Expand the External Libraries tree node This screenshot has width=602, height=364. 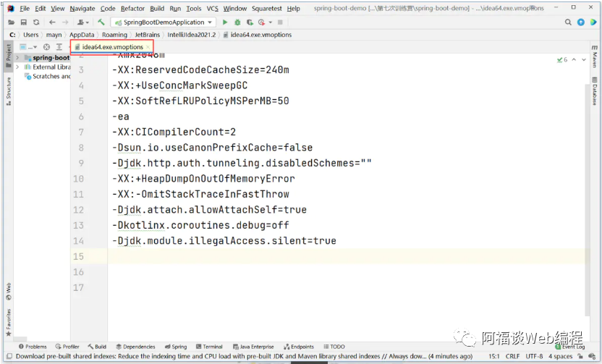(x=17, y=67)
